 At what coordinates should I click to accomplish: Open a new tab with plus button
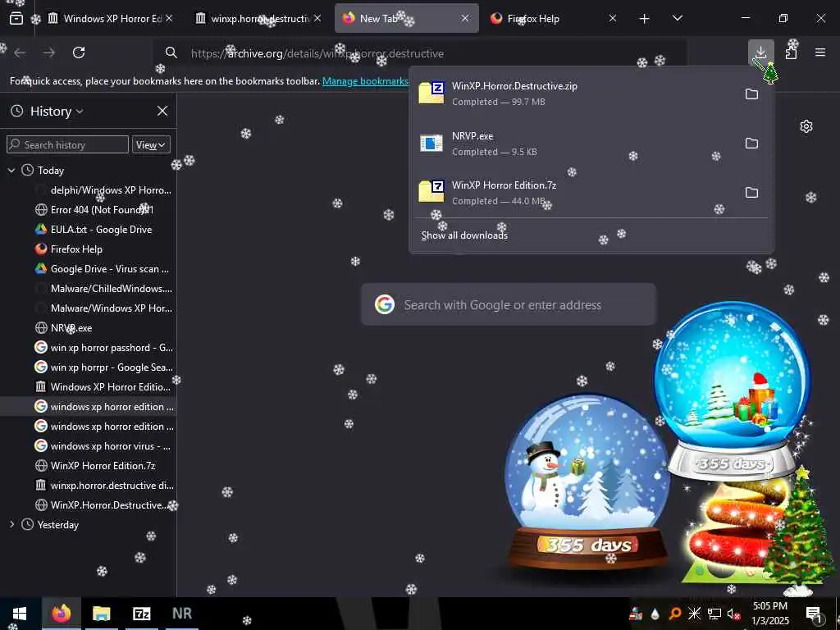pos(644,19)
